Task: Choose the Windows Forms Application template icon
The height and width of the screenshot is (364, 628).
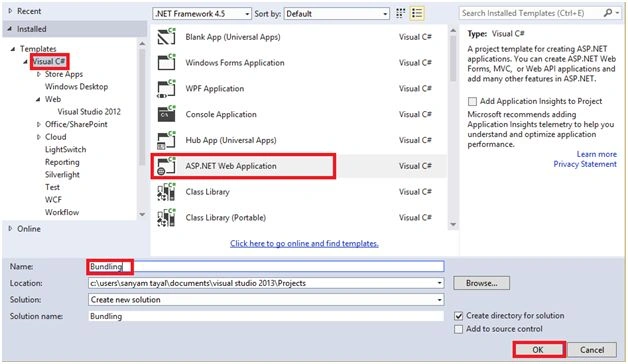Action: pyautogui.click(x=166, y=62)
